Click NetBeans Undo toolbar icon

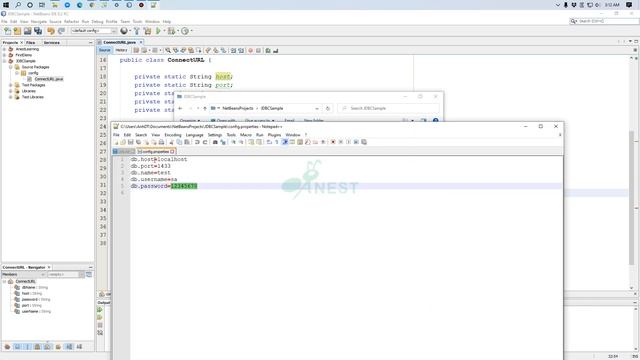click(51, 31)
